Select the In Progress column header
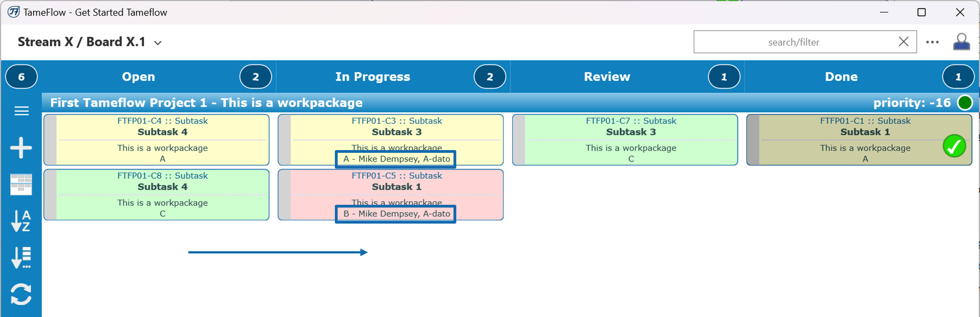Viewport: 980px width, 317px height. [372, 77]
